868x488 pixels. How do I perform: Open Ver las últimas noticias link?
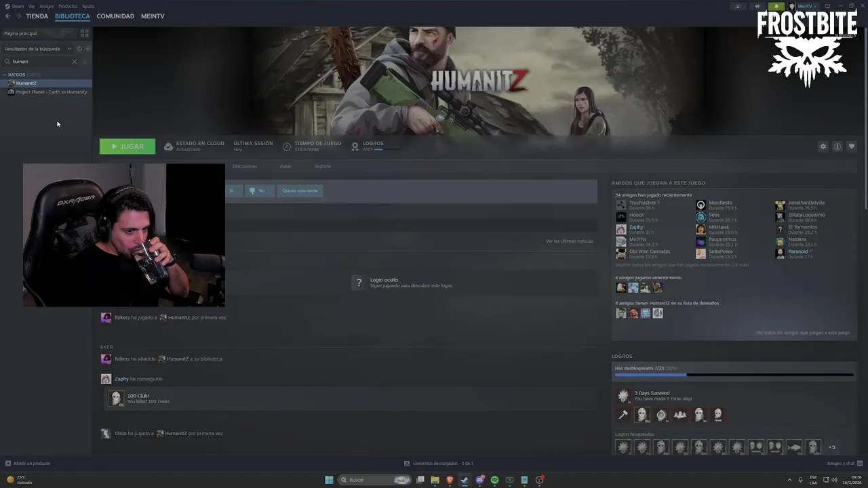tap(569, 241)
